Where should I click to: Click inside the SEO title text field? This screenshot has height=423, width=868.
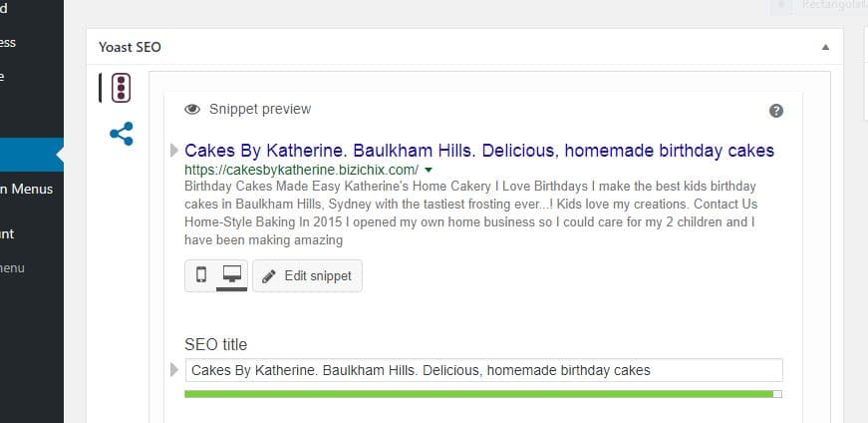point(483,370)
